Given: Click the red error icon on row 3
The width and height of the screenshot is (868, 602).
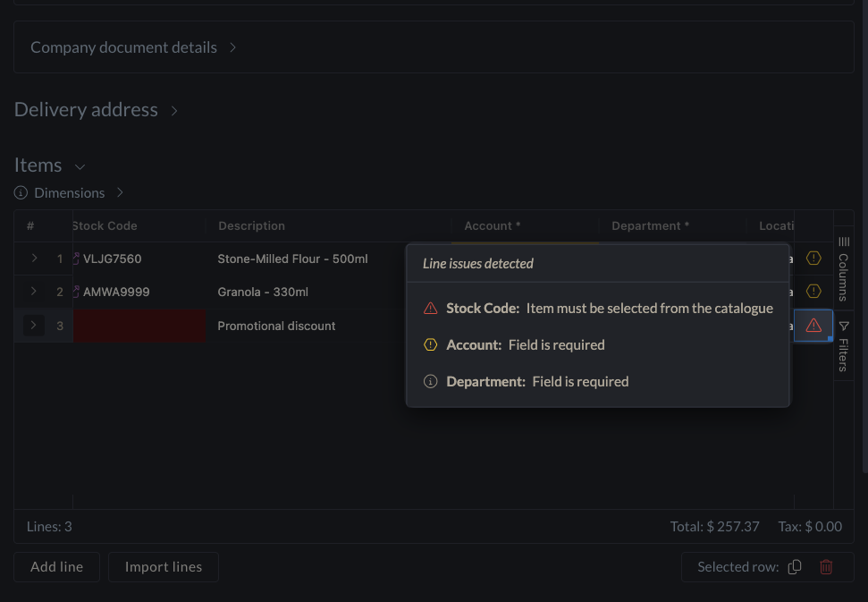Looking at the screenshot, I should 813,326.
